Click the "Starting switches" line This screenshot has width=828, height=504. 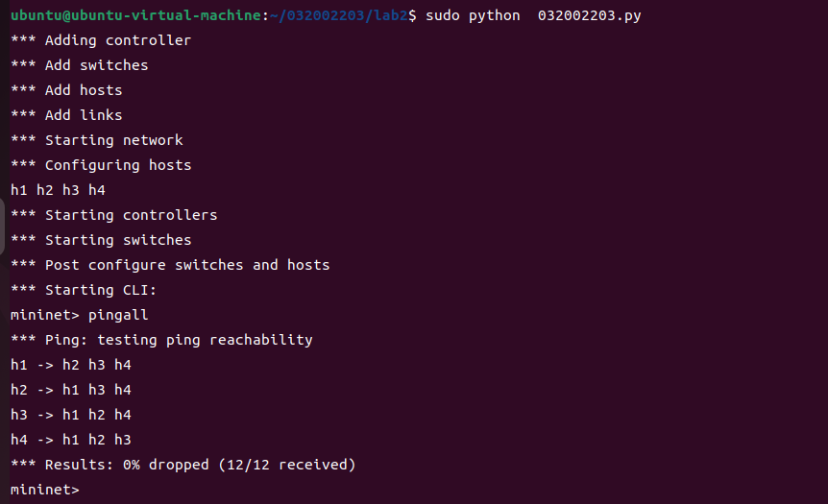tap(101, 240)
